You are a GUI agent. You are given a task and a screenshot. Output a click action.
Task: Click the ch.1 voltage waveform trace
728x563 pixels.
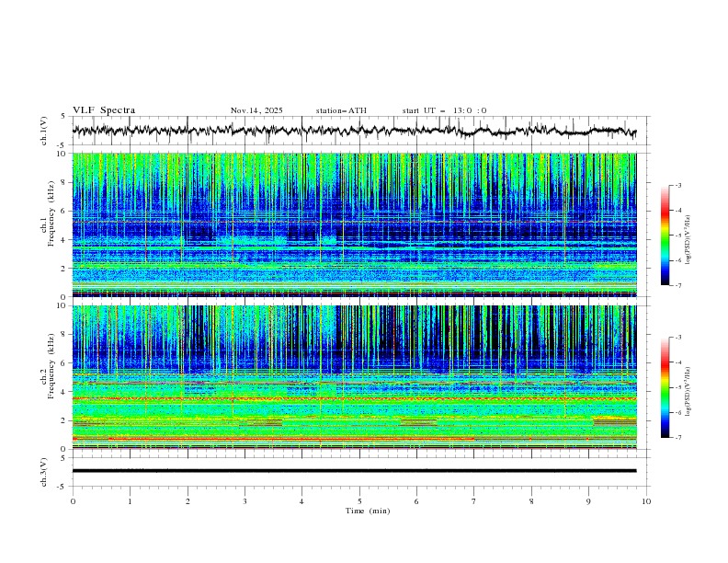354,131
